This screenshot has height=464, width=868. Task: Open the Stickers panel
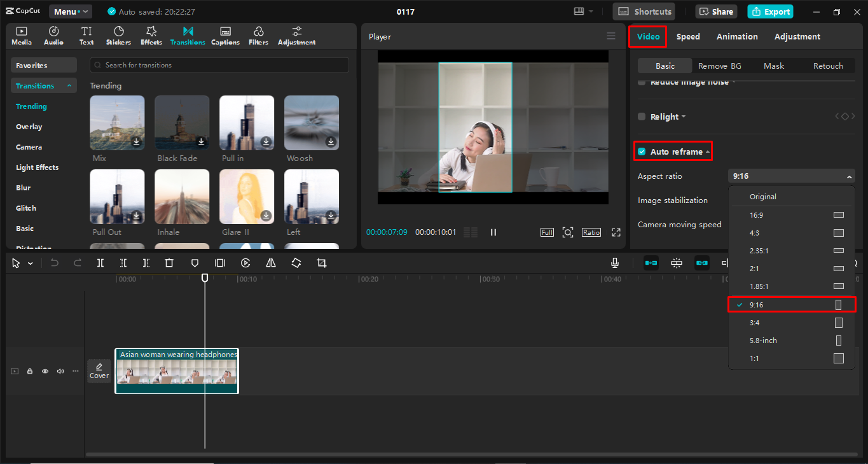coord(118,36)
